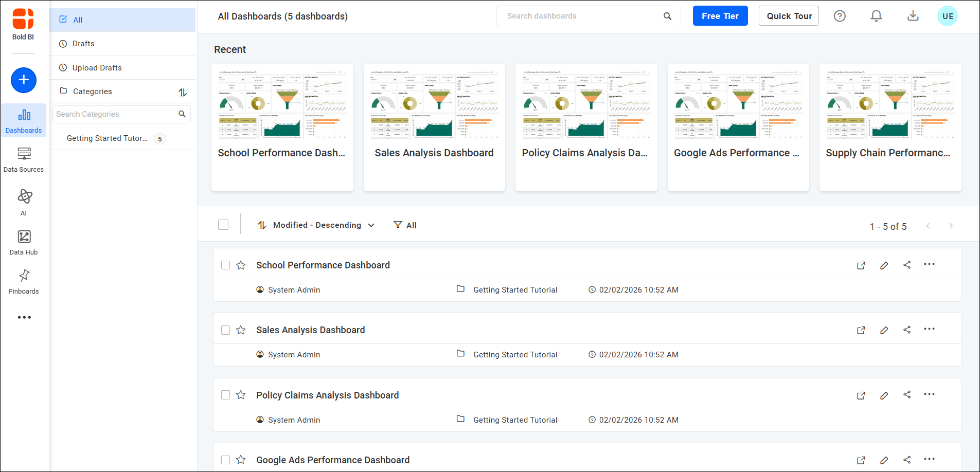
Task: Open the Data Sources panel
Action: tap(24, 159)
